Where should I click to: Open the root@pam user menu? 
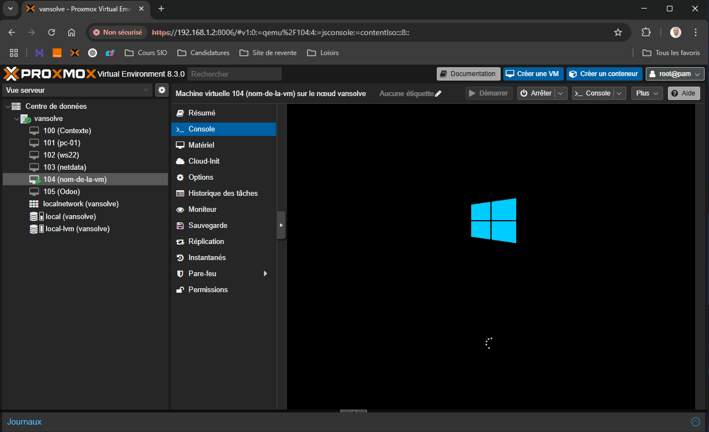675,74
